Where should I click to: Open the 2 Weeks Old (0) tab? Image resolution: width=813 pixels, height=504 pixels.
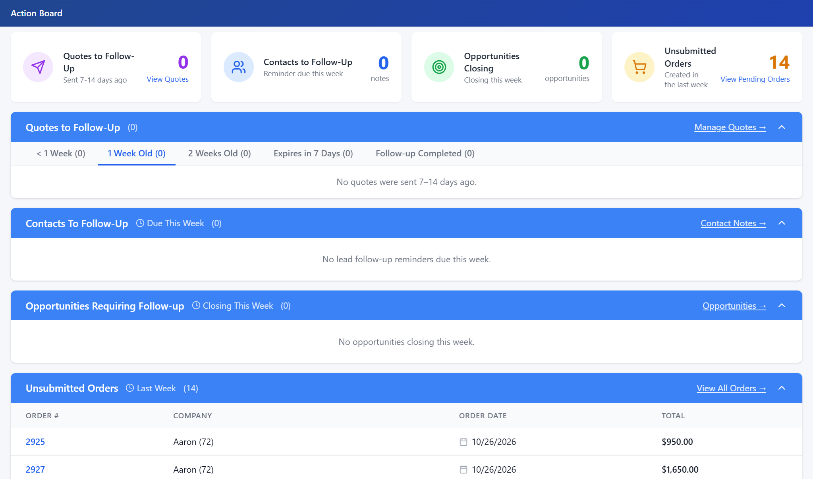coord(220,154)
